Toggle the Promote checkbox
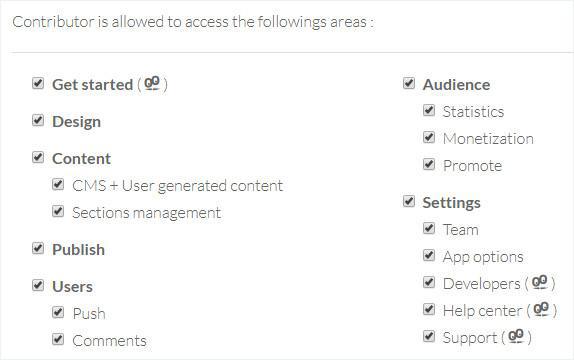The height and width of the screenshot is (360, 574). pos(429,164)
